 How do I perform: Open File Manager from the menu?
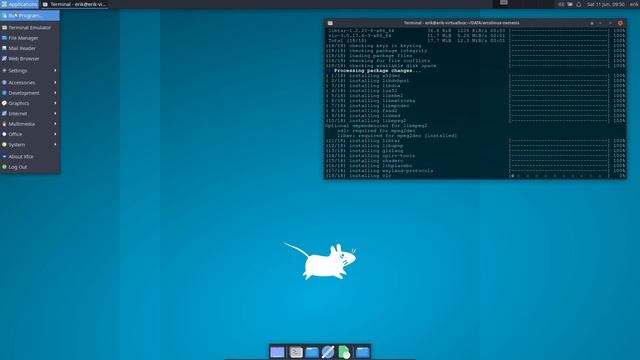(x=30, y=38)
